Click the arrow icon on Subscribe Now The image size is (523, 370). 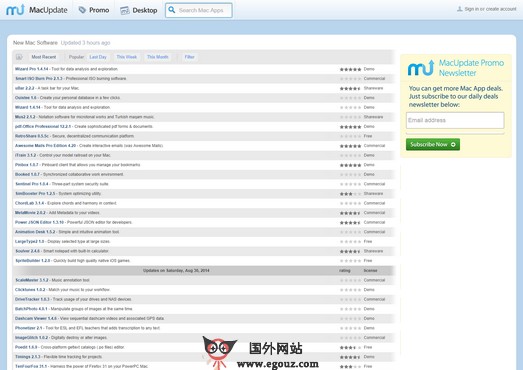(x=453, y=144)
